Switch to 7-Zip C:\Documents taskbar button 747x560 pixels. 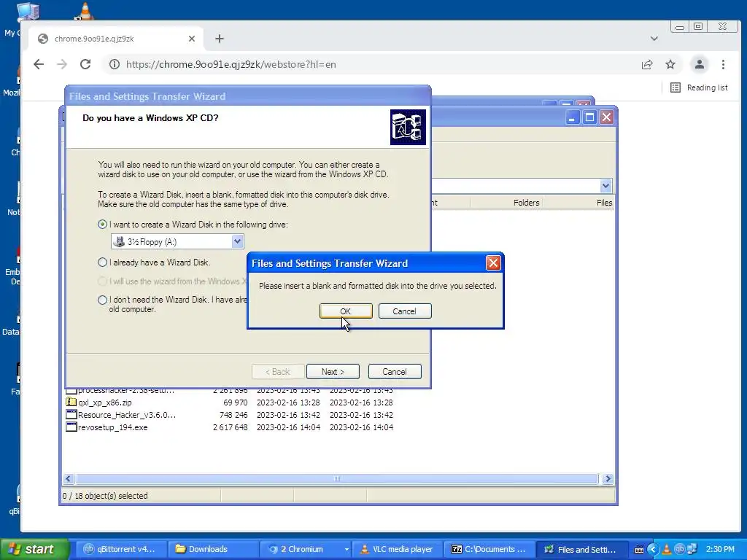click(489, 549)
